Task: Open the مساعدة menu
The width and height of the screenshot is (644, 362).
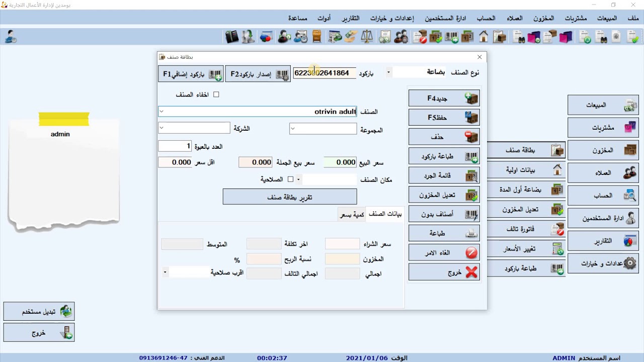Action: [298, 18]
